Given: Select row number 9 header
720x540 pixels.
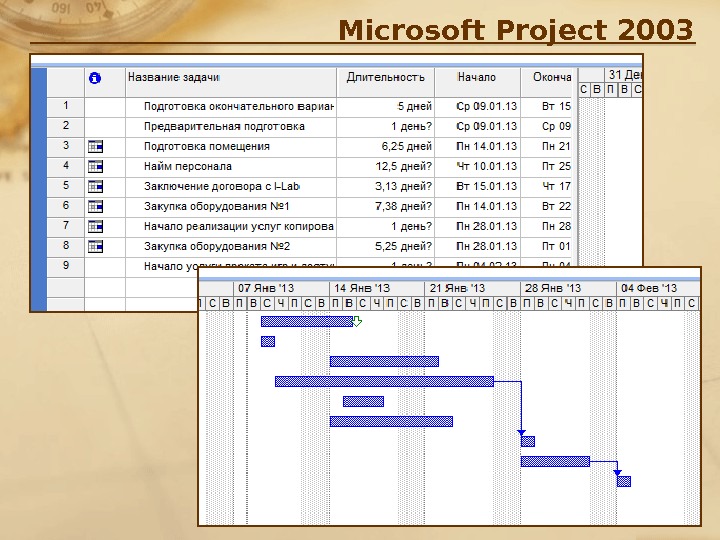Looking at the screenshot, I should tap(66, 266).
